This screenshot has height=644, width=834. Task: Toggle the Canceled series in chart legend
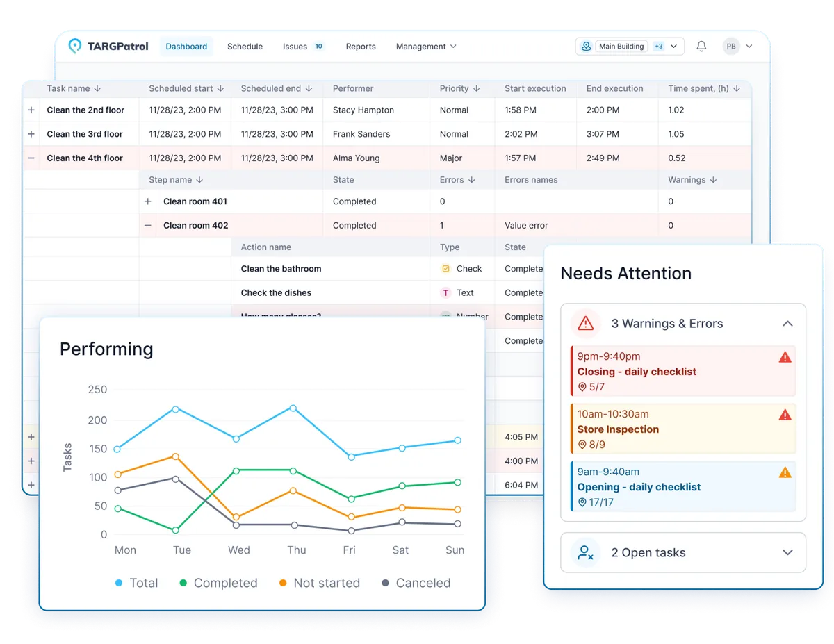pos(416,583)
